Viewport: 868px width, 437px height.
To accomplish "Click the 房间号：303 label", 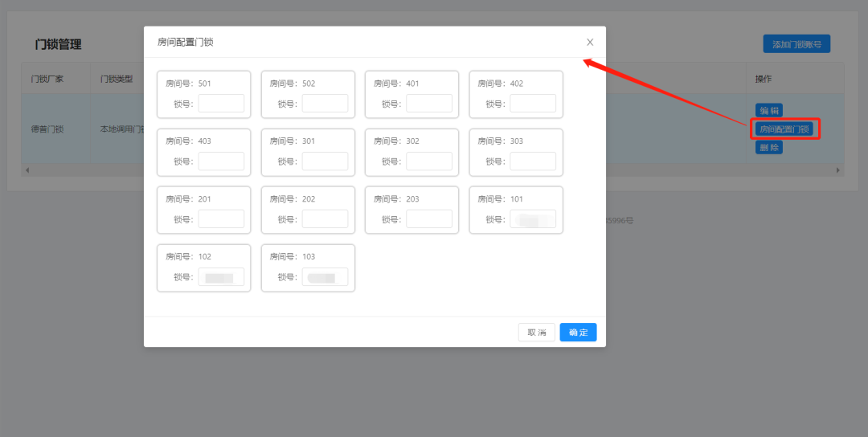I will coord(501,141).
